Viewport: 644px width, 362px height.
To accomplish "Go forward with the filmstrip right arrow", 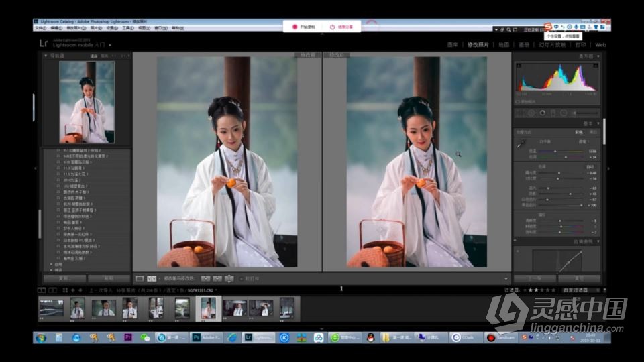I will (80, 290).
